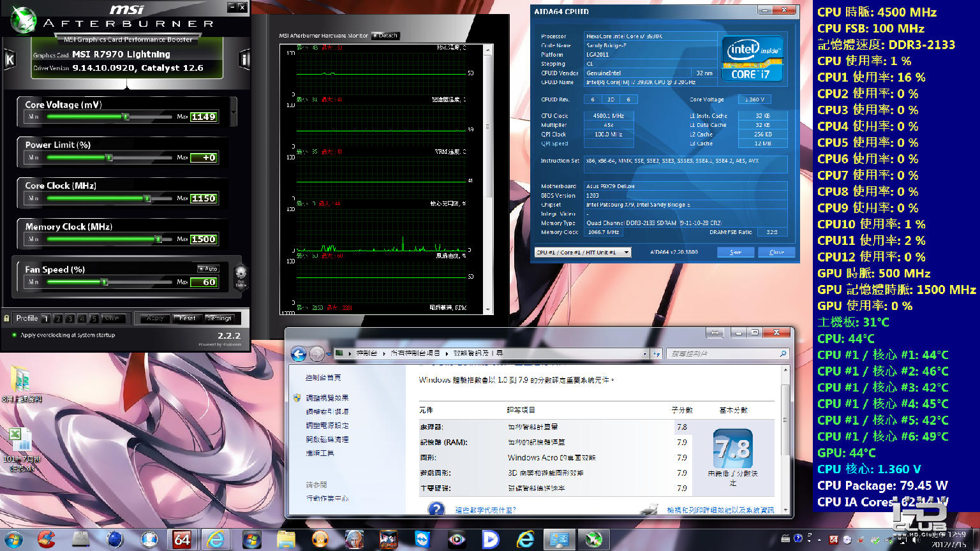980x551 pixels.
Task: Open the eye-shaped media app taskbar icon
Action: point(456,540)
